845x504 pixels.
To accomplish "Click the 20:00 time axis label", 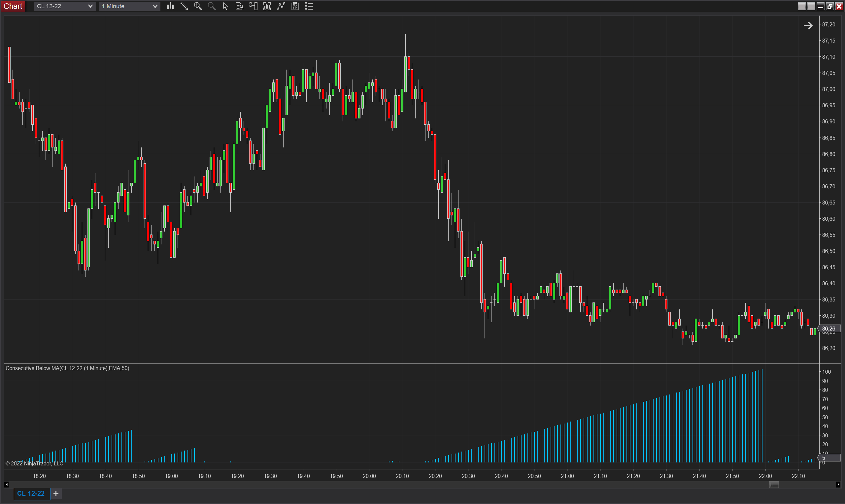I will [369, 476].
